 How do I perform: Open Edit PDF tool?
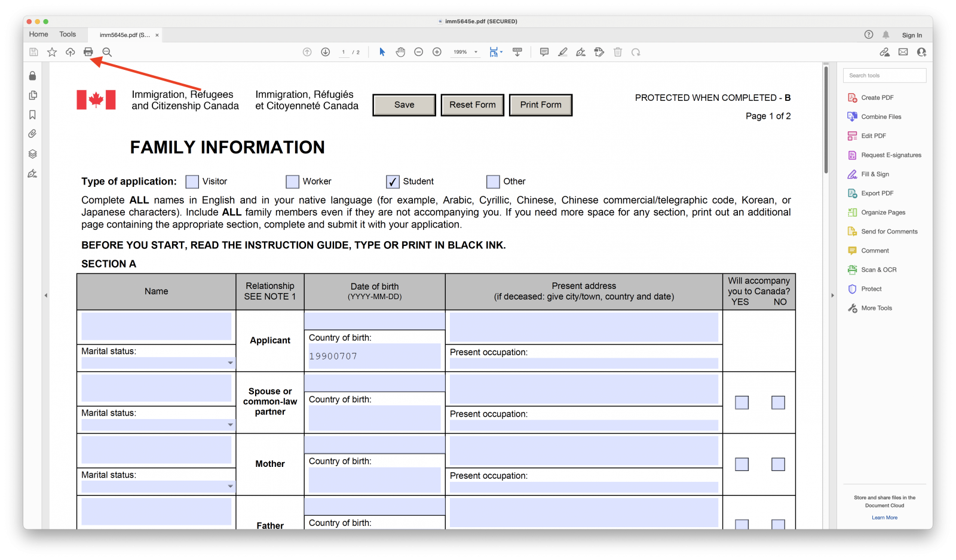pos(866,136)
